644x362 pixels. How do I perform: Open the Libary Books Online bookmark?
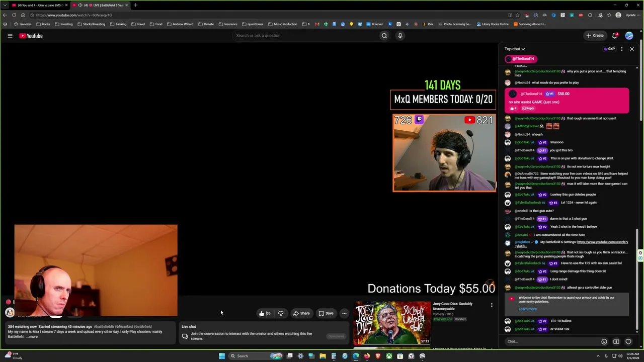coord(493,24)
